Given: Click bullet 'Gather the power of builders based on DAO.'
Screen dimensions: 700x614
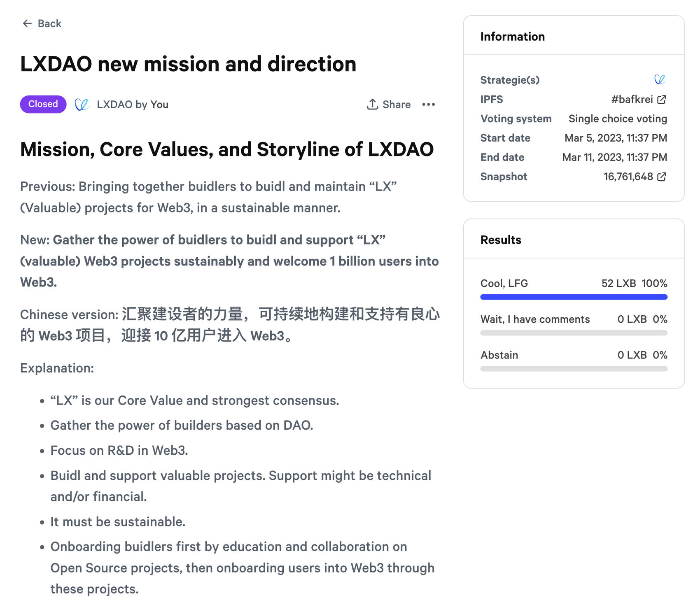Looking at the screenshot, I should (x=182, y=425).
